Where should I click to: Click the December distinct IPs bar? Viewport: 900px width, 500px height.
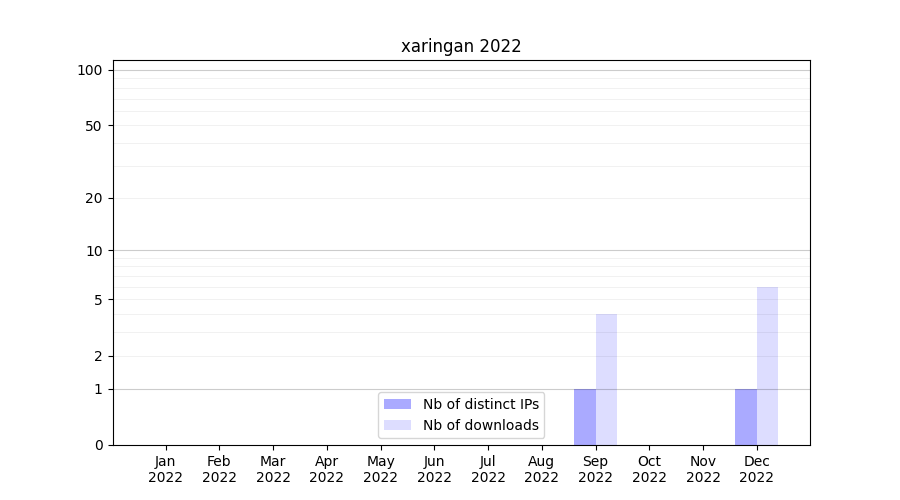tap(746, 417)
